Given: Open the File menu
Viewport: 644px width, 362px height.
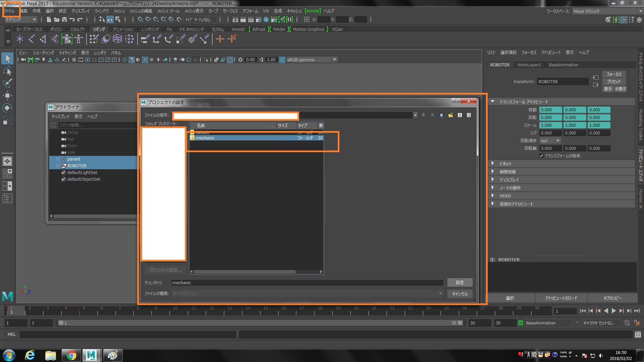Looking at the screenshot, I should [9, 11].
